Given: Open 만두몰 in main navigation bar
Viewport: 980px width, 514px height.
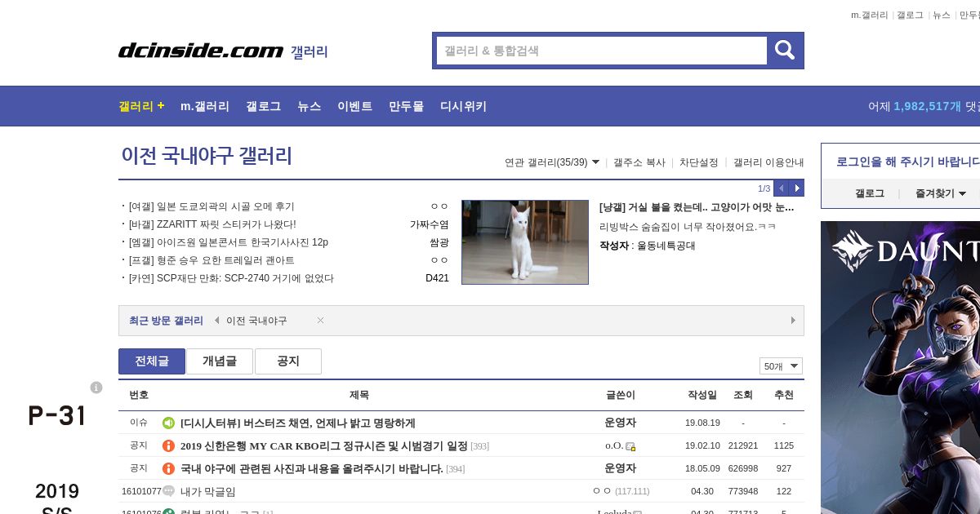Looking at the screenshot, I should pyautogui.click(x=406, y=106).
